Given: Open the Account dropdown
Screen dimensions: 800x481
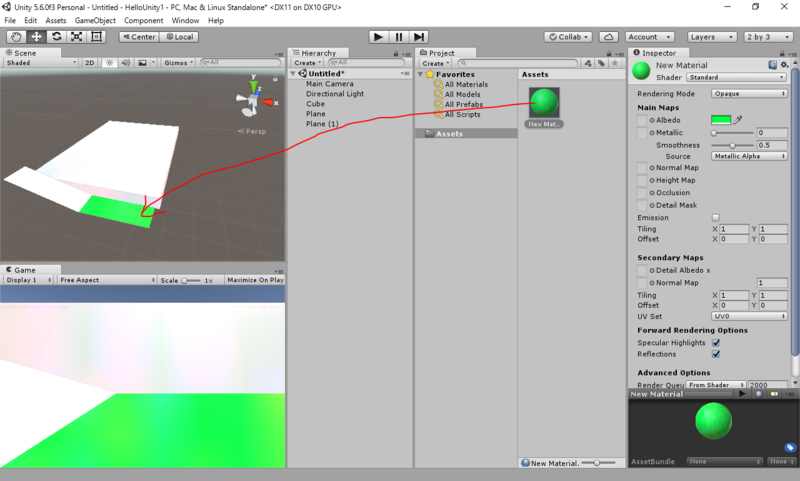Looking at the screenshot, I should (650, 37).
